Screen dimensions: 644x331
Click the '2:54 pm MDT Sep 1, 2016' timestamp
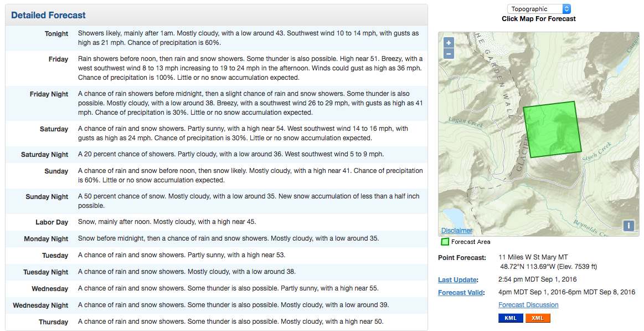click(x=538, y=279)
